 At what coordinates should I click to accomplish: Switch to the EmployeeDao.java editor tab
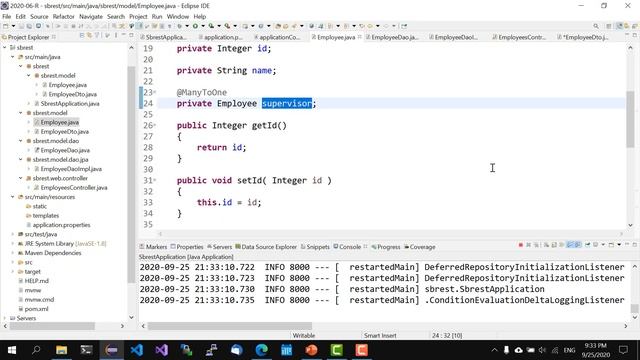click(x=392, y=37)
